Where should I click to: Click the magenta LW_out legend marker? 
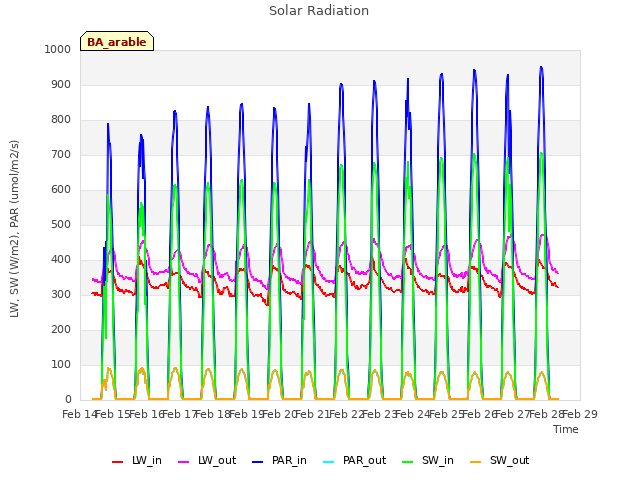coord(184,462)
